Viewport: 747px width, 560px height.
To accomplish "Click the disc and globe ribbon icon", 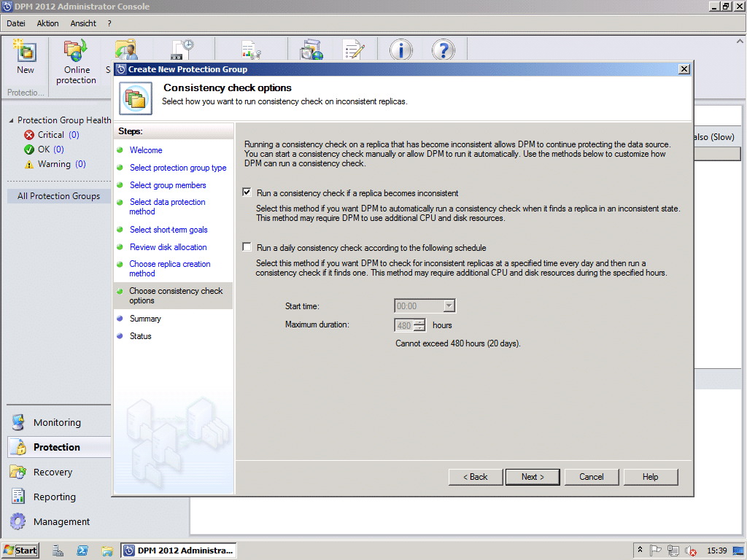I will coord(311,50).
